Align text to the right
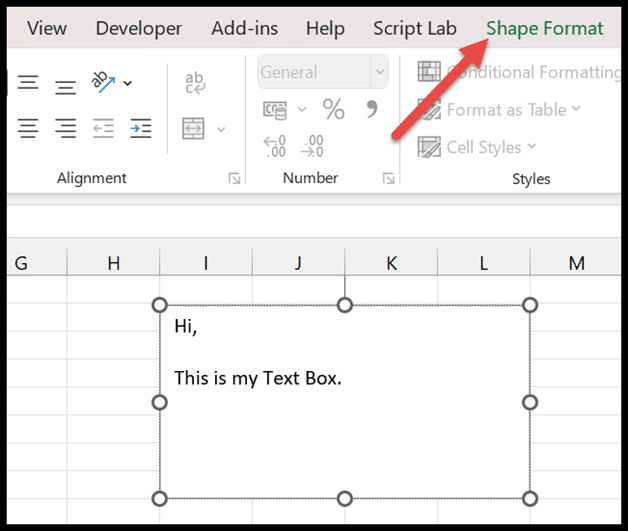The height and width of the screenshot is (531, 628). [x=66, y=128]
